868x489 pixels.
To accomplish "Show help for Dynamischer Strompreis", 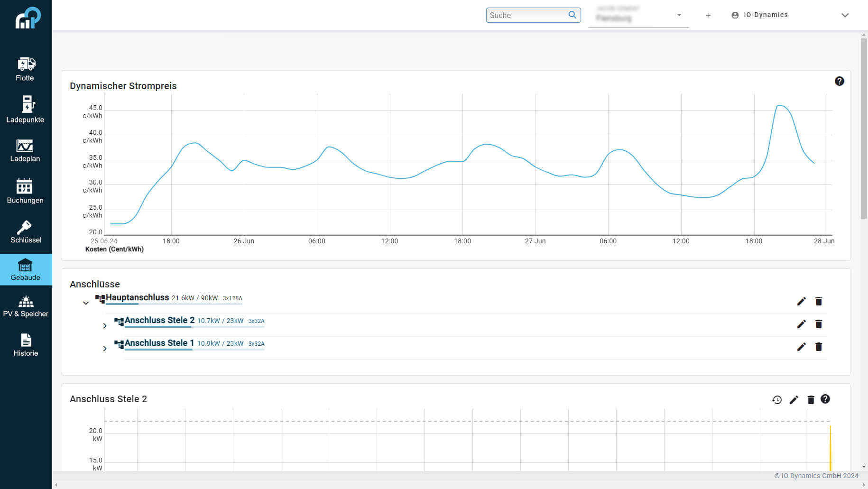I will (x=839, y=81).
